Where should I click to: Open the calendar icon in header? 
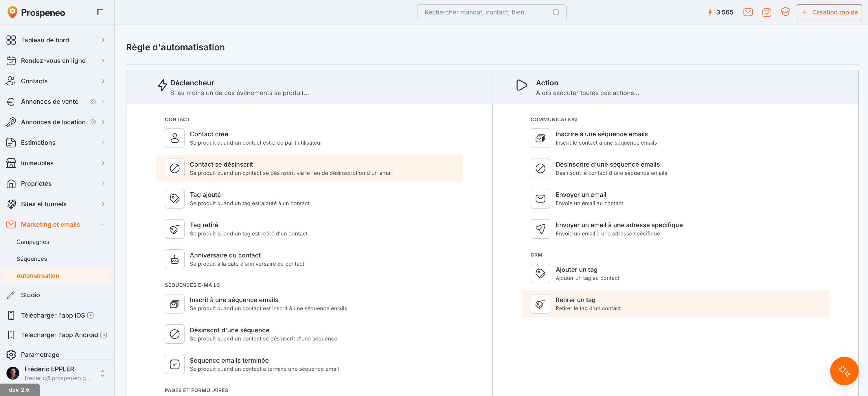(x=766, y=12)
